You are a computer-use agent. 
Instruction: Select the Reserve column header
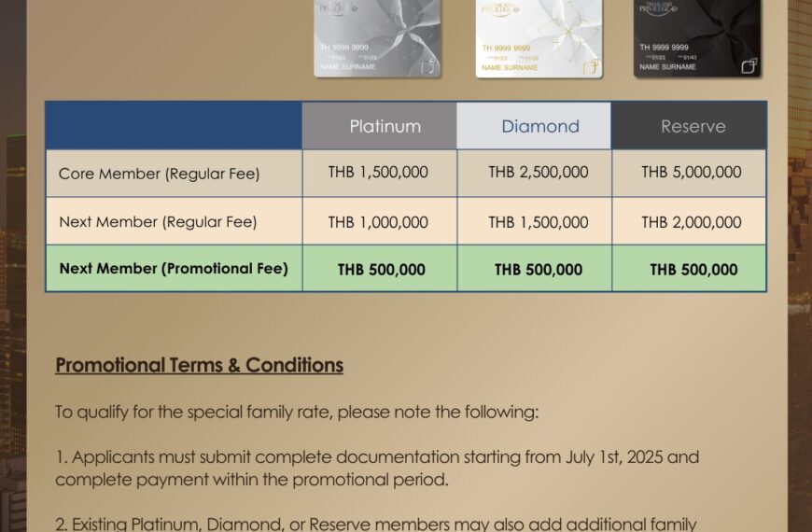coord(689,126)
